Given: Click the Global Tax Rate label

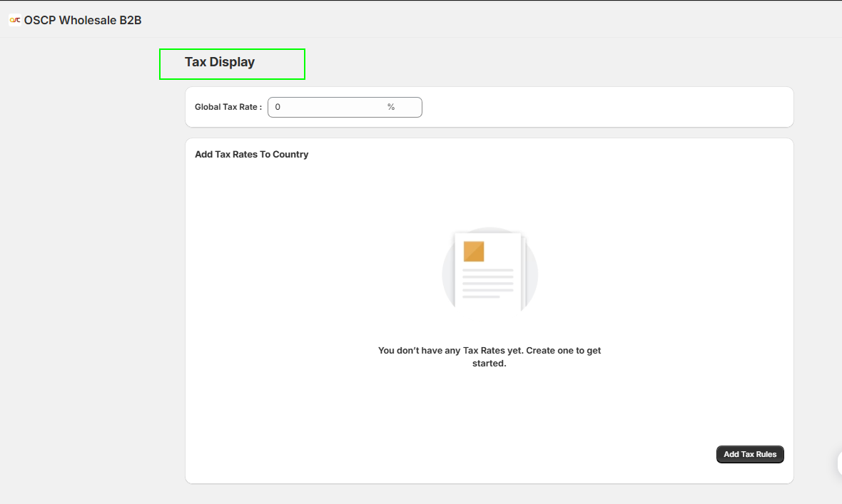Looking at the screenshot, I should [227, 106].
